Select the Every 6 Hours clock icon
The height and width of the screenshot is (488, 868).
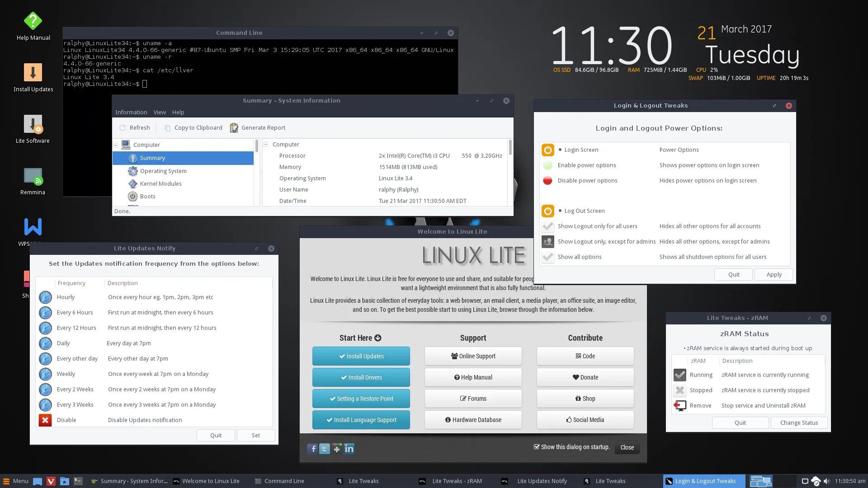pos(45,313)
